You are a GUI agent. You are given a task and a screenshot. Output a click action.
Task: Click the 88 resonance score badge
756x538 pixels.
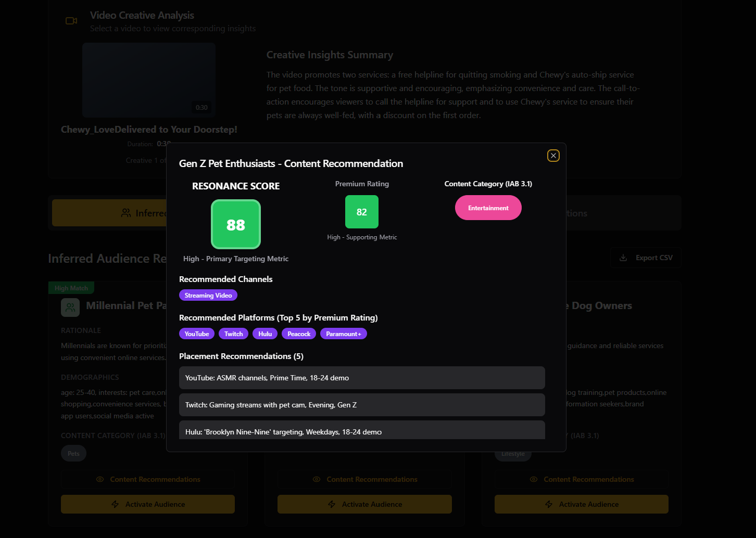click(236, 224)
